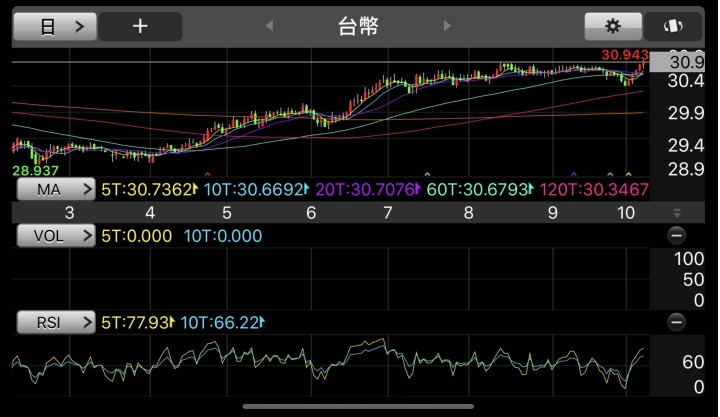The image size is (720, 417).
Task: Tap the high price label 30.943
Action: click(x=625, y=55)
